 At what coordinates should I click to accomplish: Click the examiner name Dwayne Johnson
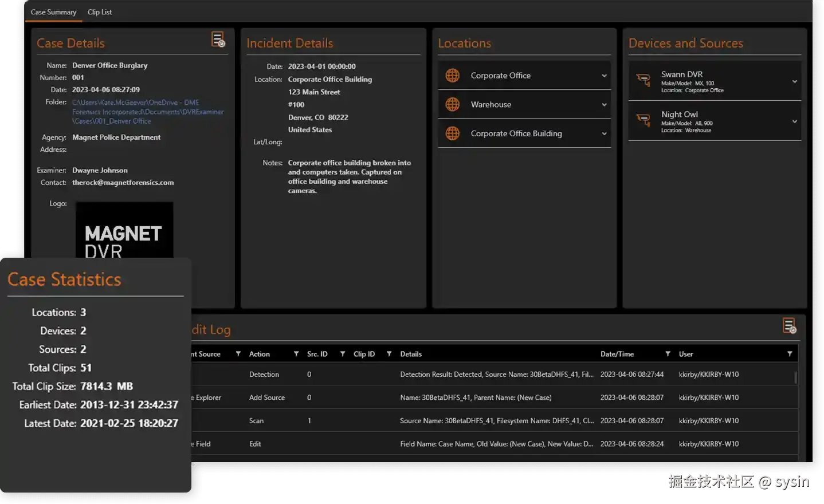pos(100,171)
